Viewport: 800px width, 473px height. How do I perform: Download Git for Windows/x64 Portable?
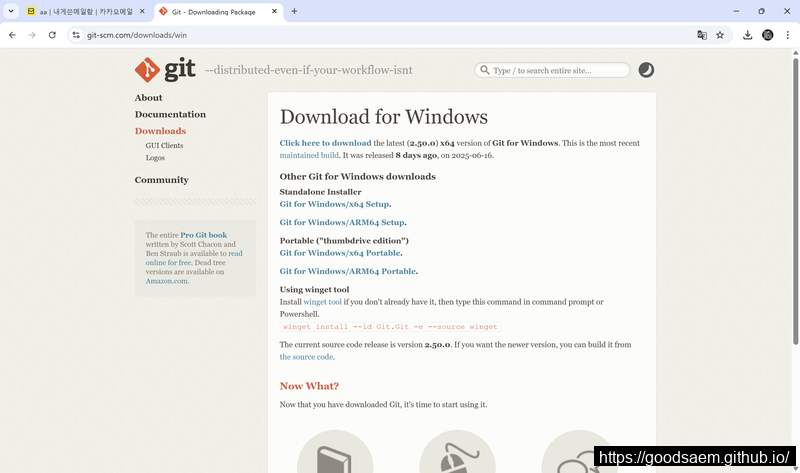click(x=340, y=253)
